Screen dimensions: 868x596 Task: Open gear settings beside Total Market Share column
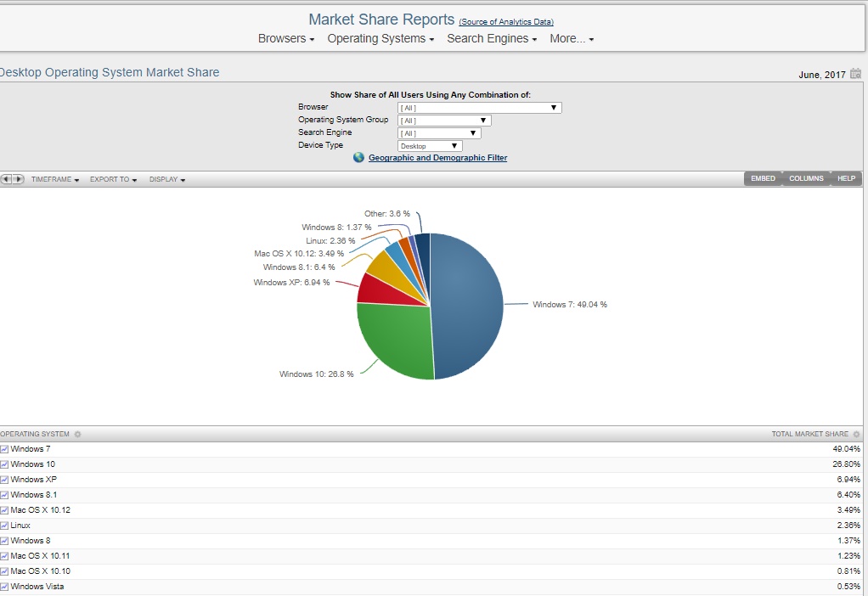click(x=856, y=435)
